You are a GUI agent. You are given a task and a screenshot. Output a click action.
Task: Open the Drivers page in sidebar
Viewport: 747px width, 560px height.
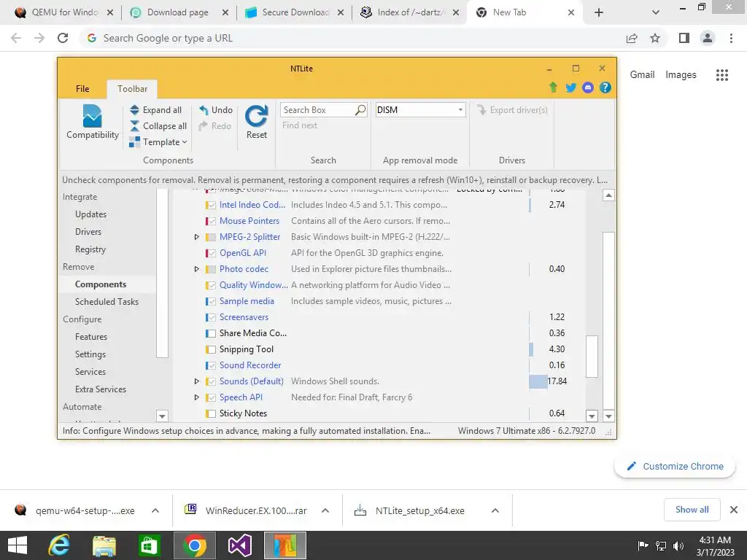tap(88, 232)
